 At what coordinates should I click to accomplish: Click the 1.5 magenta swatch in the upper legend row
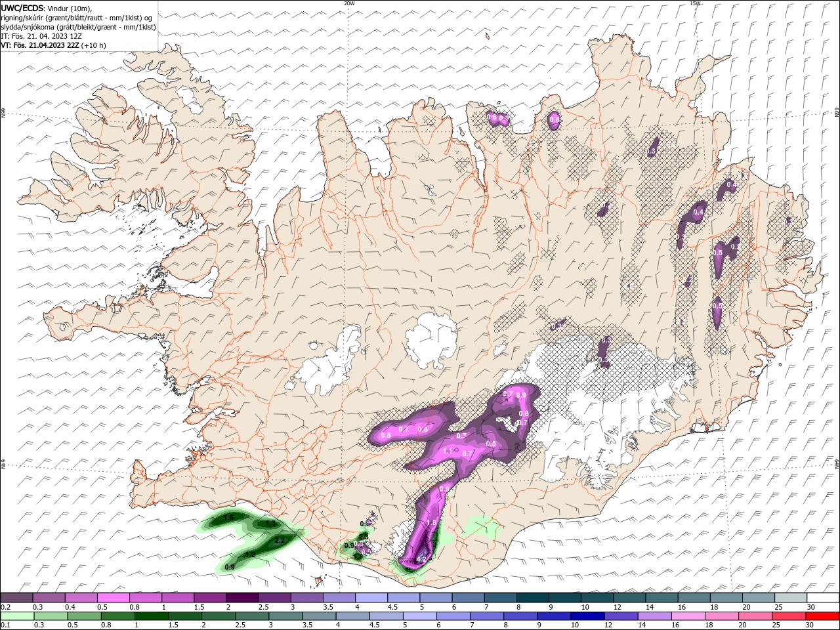coord(209,598)
